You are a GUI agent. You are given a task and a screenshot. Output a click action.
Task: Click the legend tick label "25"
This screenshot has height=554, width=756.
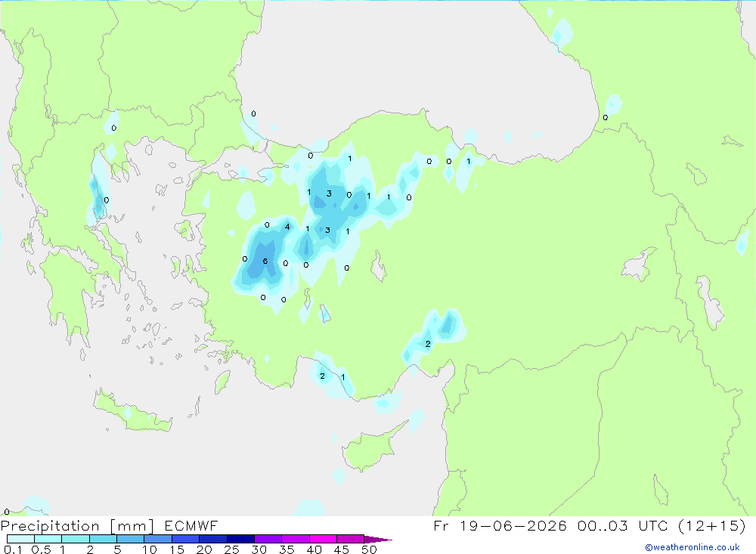[231, 549]
